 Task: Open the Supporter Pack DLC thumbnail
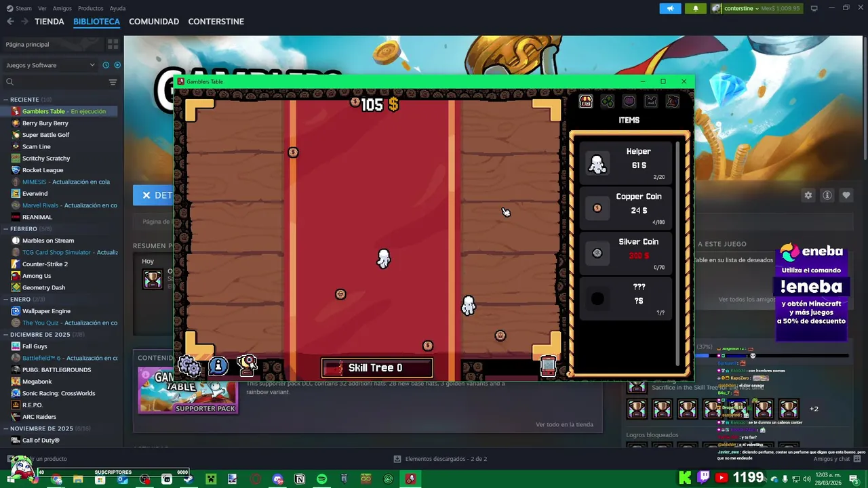coord(188,390)
